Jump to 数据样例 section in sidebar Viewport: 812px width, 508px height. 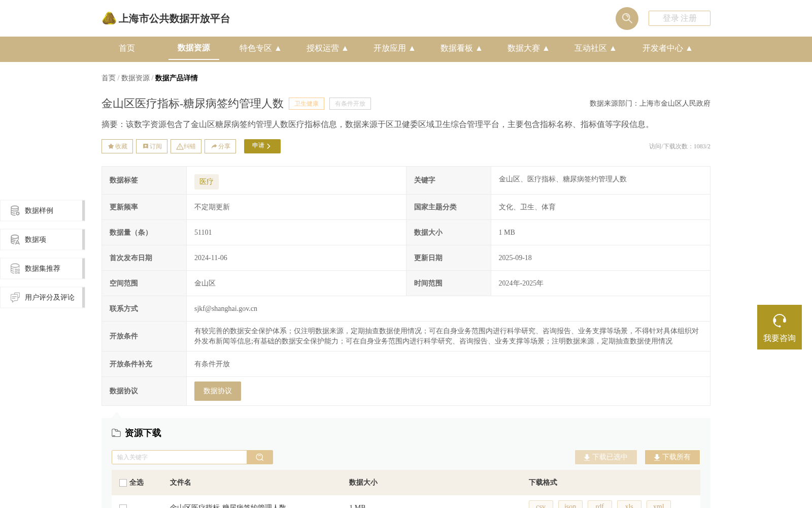pos(42,210)
